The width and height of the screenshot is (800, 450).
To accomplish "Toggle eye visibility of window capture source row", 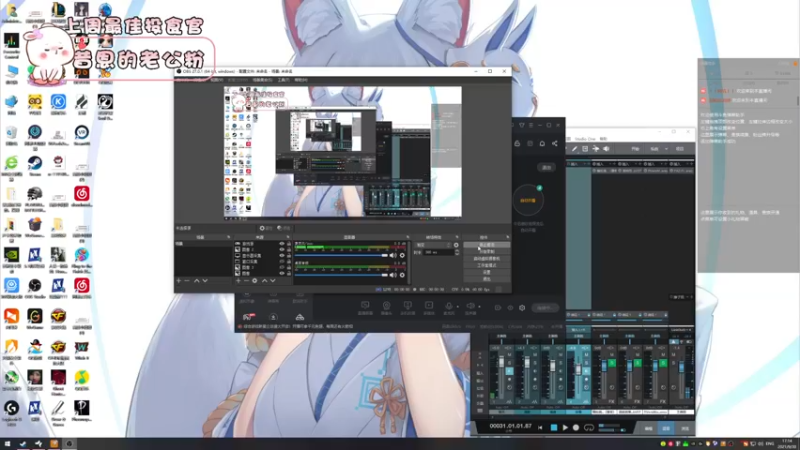I will pos(282,262).
